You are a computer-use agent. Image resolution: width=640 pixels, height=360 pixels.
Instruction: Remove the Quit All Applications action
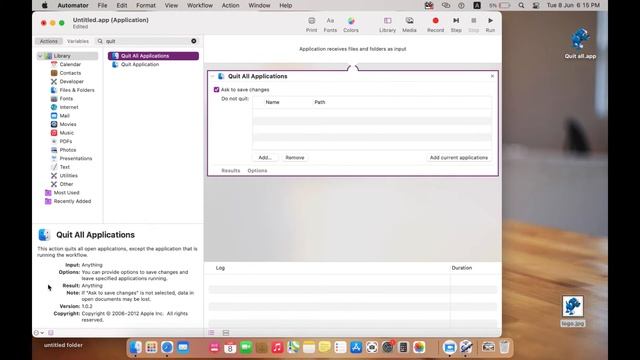pos(492,76)
